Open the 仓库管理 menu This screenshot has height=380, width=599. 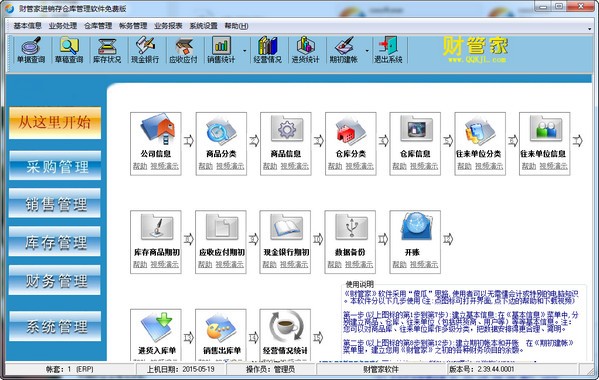tap(98, 26)
